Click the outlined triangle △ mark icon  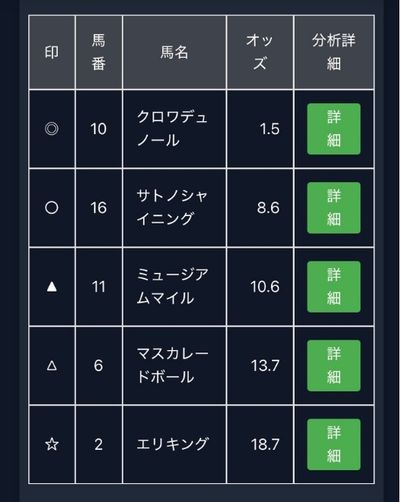click(52, 366)
